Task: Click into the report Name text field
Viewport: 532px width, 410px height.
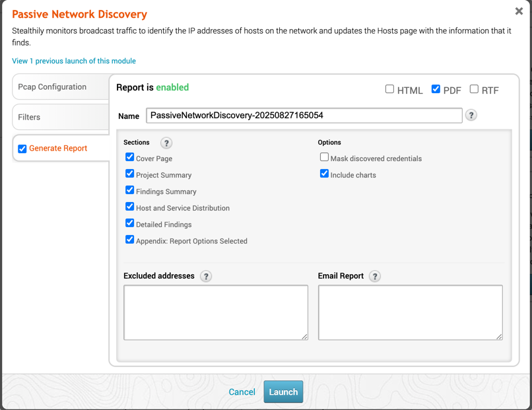Action: pos(304,116)
